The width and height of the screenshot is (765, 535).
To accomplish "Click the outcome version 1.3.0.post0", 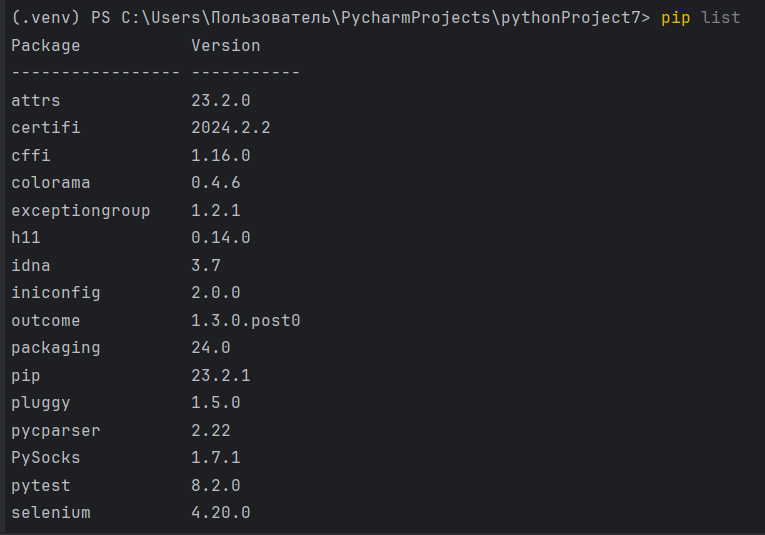I will tap(245, 321).
